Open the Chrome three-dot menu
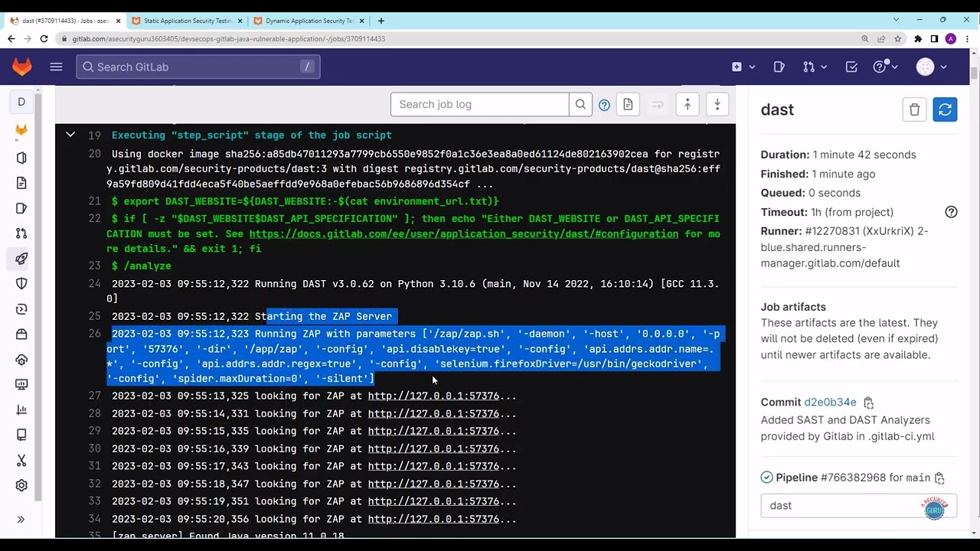Screen dimensions: 980x551 [x=967, y=39]
